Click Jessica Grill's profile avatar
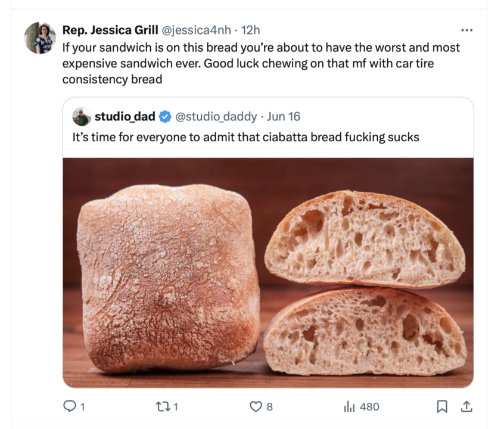The height and width of the screenshot is (429, 504). pyautogui.click(x=40, y=38)
